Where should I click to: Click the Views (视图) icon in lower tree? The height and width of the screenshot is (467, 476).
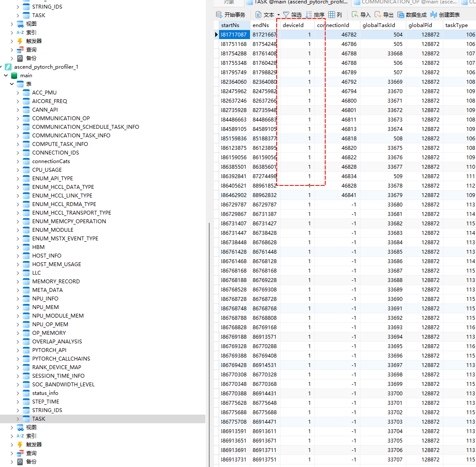click(20, 427)
